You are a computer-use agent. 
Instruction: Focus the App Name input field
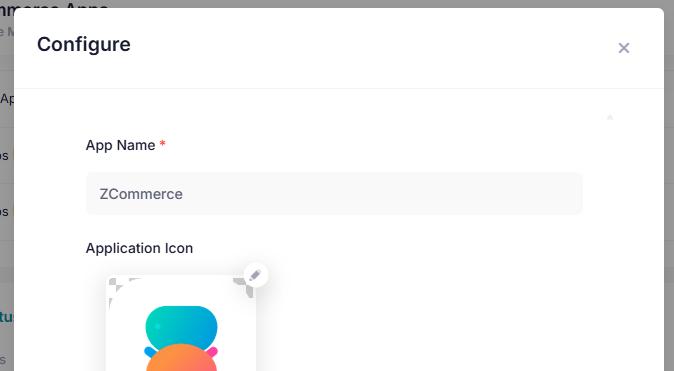pos(334,194)
